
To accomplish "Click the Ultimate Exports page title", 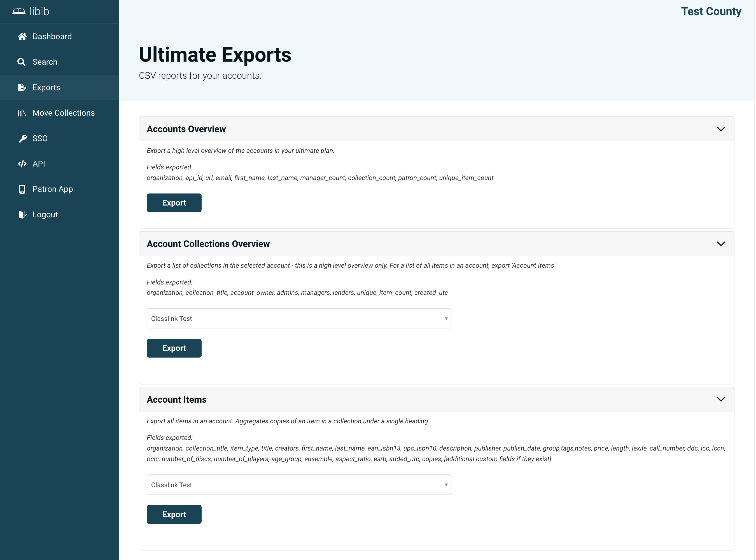I will pos(215,55).
